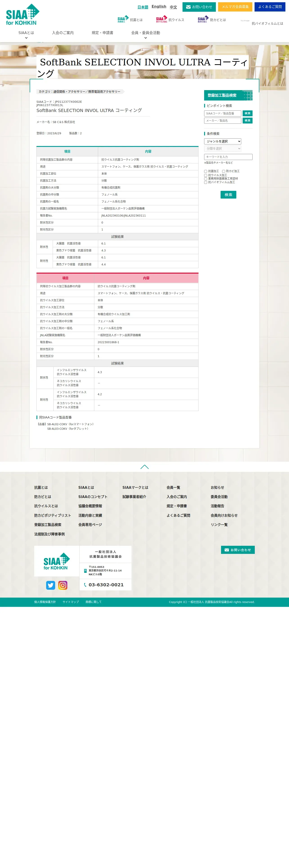Focus the キーワードを入力 field
The width and height of the screenshot is (289, 868).
point(228,157)
